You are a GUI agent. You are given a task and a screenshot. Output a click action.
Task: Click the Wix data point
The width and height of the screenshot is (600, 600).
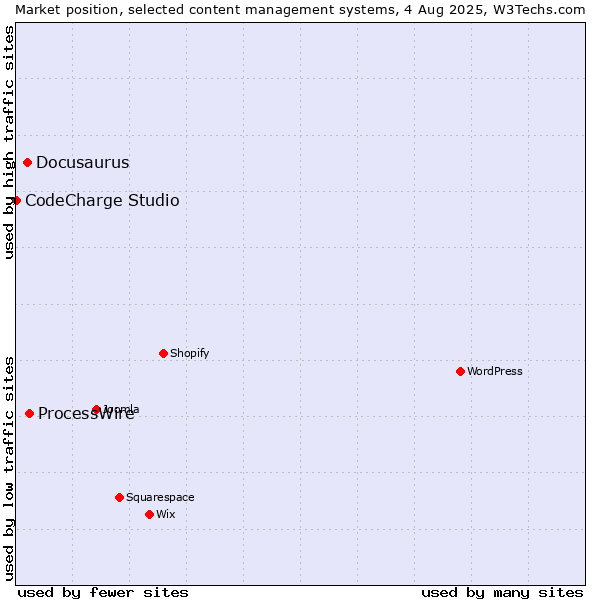150,515
